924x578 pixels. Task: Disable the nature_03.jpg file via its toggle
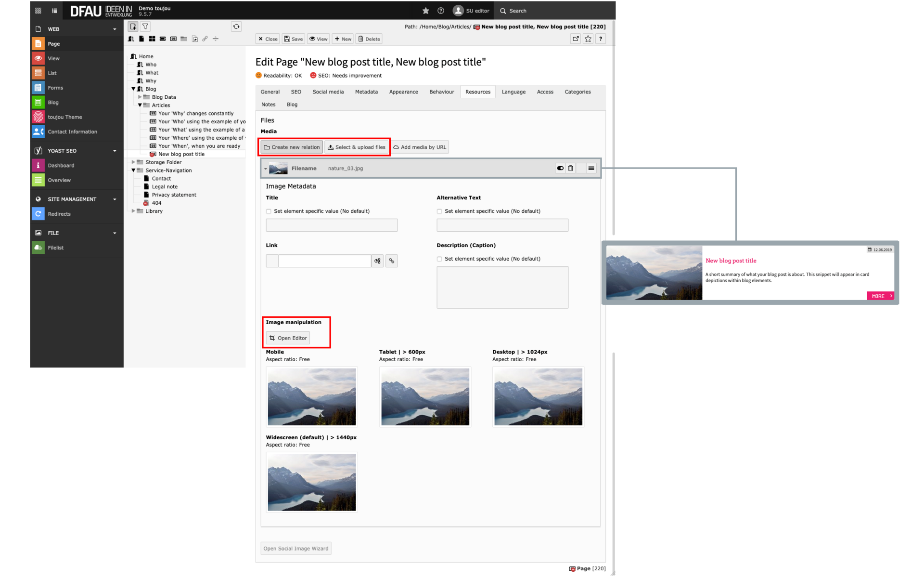(560, 168)
